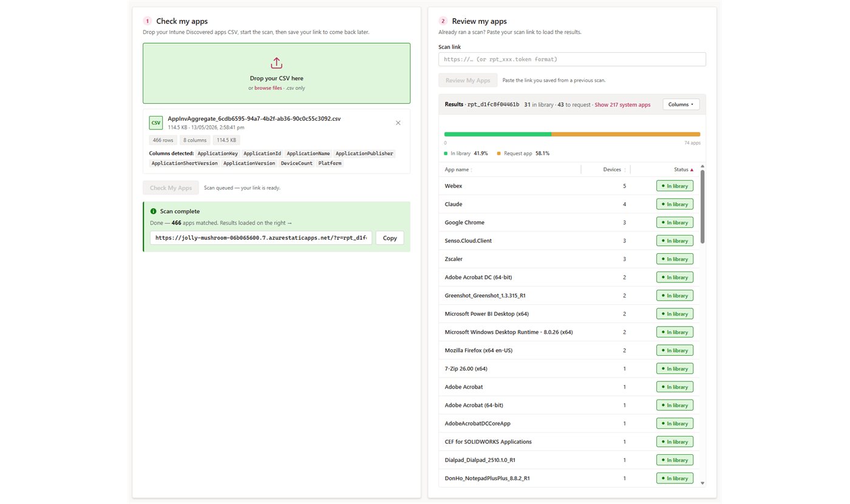The image size is (850, 504).
Task: Click the 8 columns chip
Action: pos(195,140)
